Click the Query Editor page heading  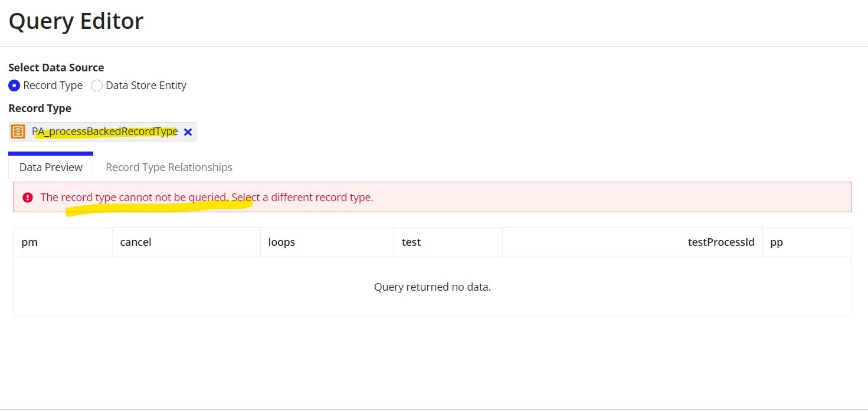coord(76,21)
